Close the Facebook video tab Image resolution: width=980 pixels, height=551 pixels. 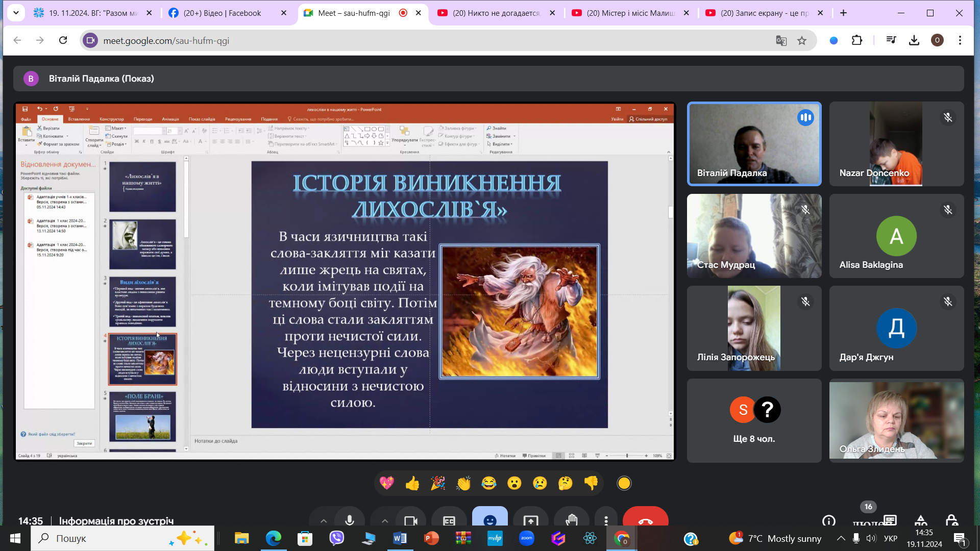click(284, 13)
